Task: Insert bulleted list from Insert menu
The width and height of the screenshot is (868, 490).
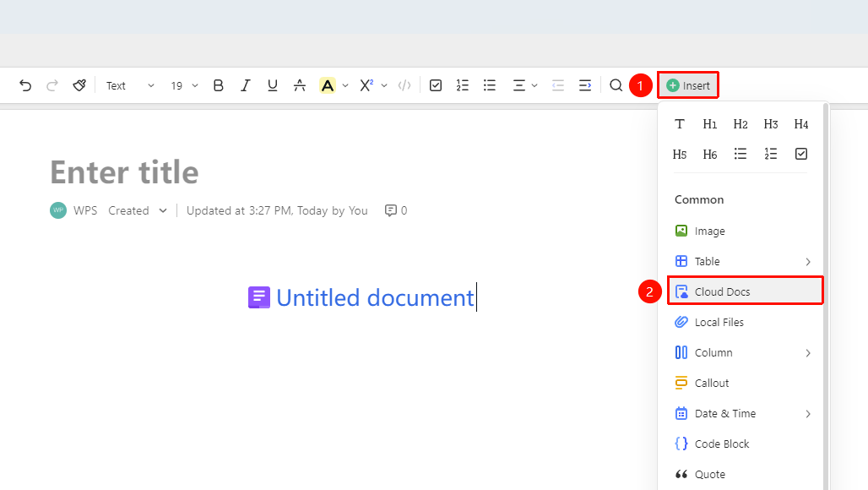Action: 741,154
